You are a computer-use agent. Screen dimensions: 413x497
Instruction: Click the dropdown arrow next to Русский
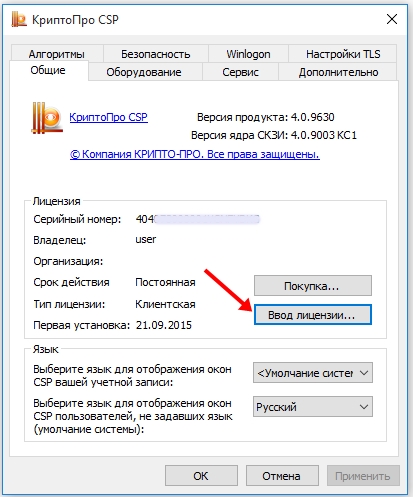pos(364,407)
